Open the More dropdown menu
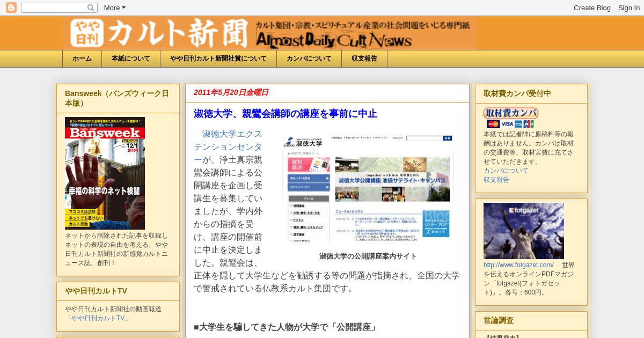 [x=114, y=8]
